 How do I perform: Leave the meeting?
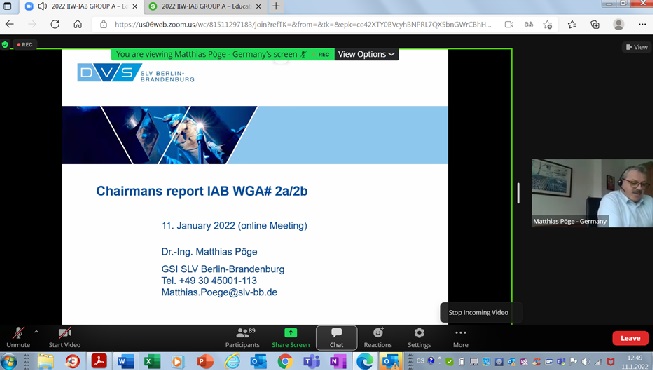pos(630,338)
